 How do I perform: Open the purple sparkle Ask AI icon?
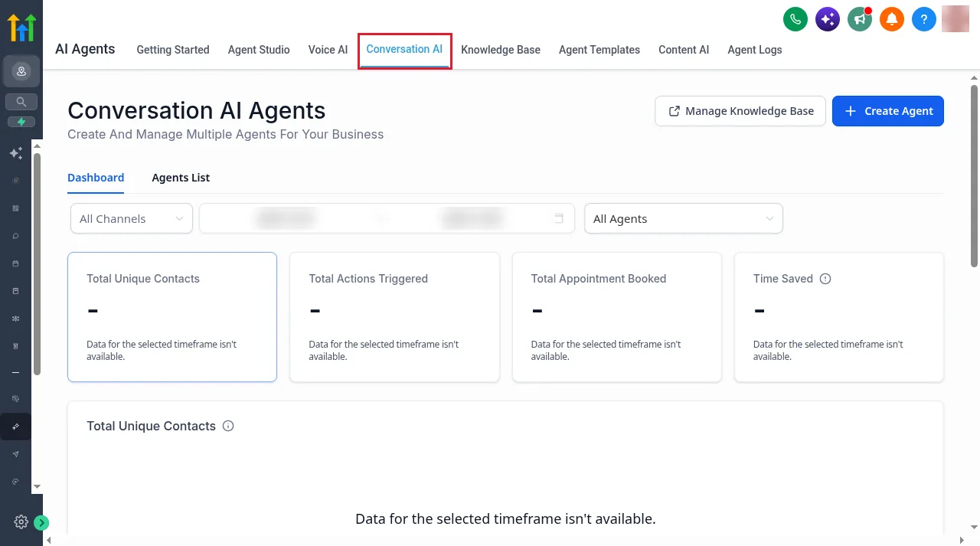828,19
